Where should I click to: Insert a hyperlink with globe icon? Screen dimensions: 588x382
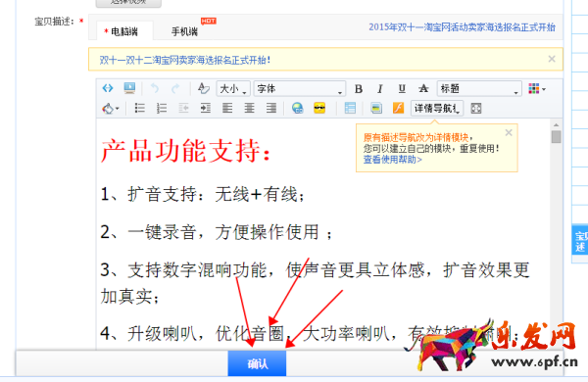(x=297, y=109)
